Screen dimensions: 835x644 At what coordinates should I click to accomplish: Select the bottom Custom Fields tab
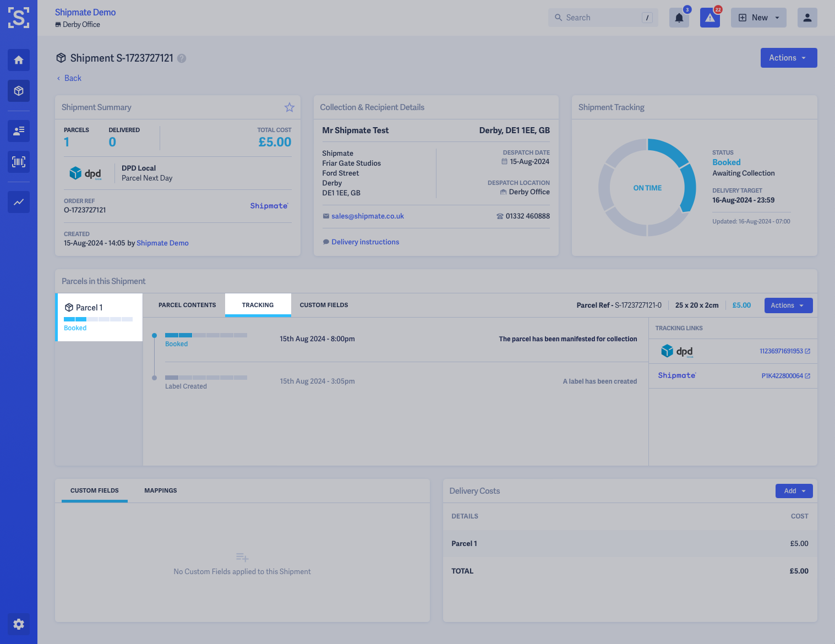pos(95,490)
